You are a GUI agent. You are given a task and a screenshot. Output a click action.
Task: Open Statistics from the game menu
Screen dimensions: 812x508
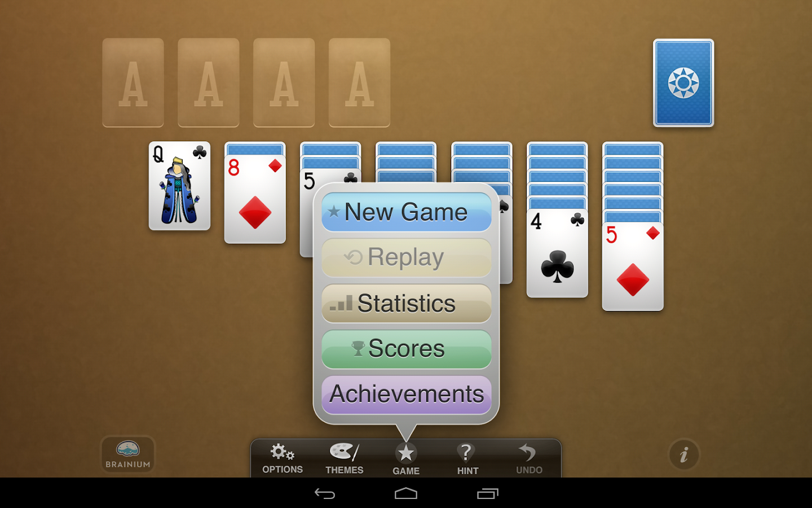[407, 304]
